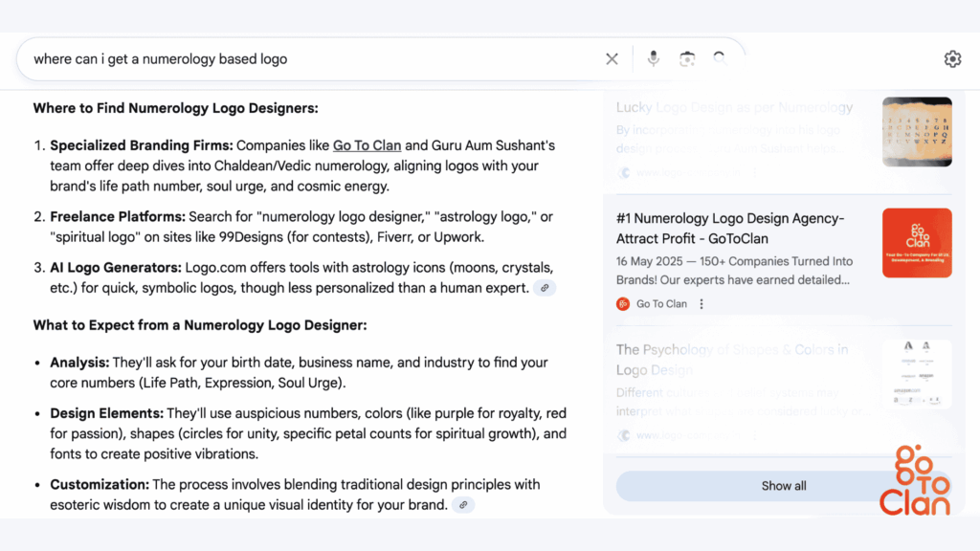Click into the search query text field
The width and height of the screenshot is (980, 551).
coord(306,59)
